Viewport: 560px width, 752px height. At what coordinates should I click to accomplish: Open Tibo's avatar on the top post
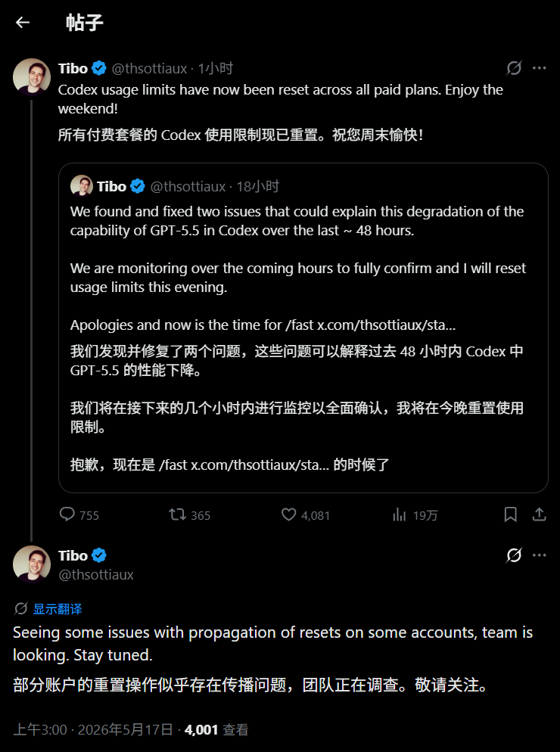click(x=32, y=77)
